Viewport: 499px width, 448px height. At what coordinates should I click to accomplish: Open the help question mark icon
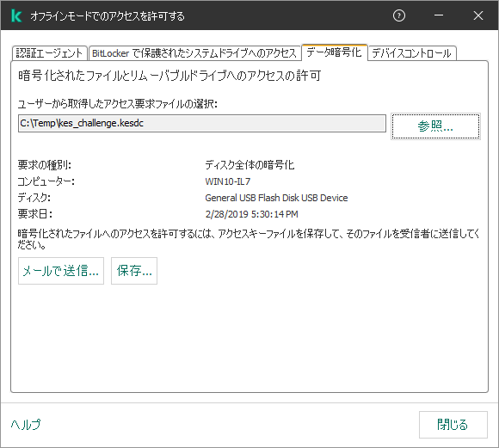(398, 15)
